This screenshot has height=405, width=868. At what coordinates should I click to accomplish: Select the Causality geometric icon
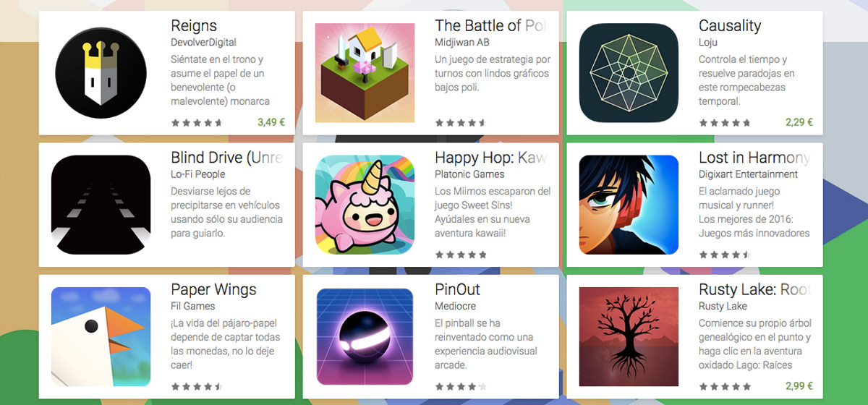[629, 73]
